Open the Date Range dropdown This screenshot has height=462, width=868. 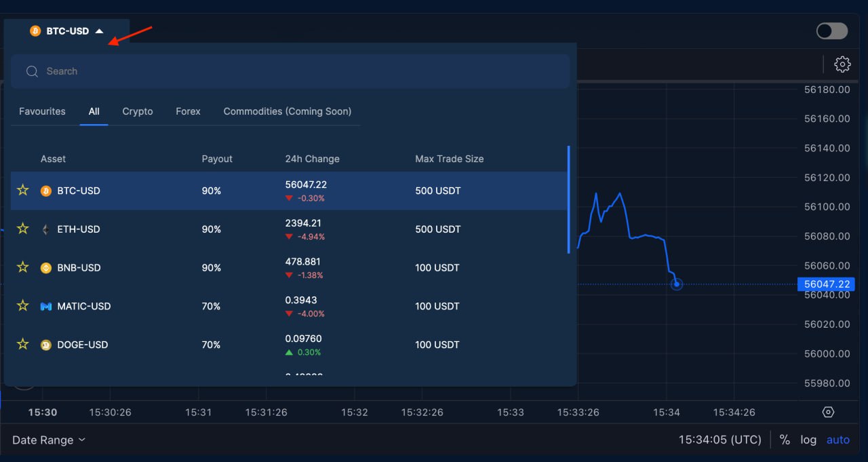[47, 440]
